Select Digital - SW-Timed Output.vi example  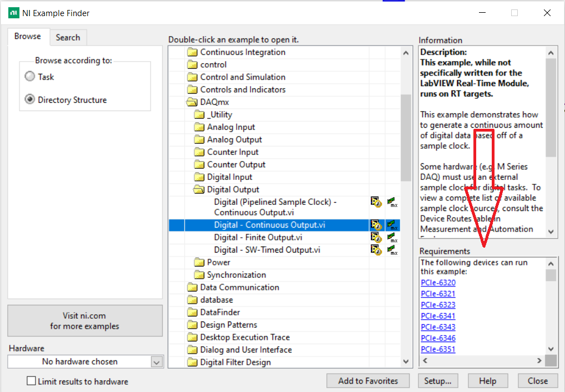pos(267,250)
